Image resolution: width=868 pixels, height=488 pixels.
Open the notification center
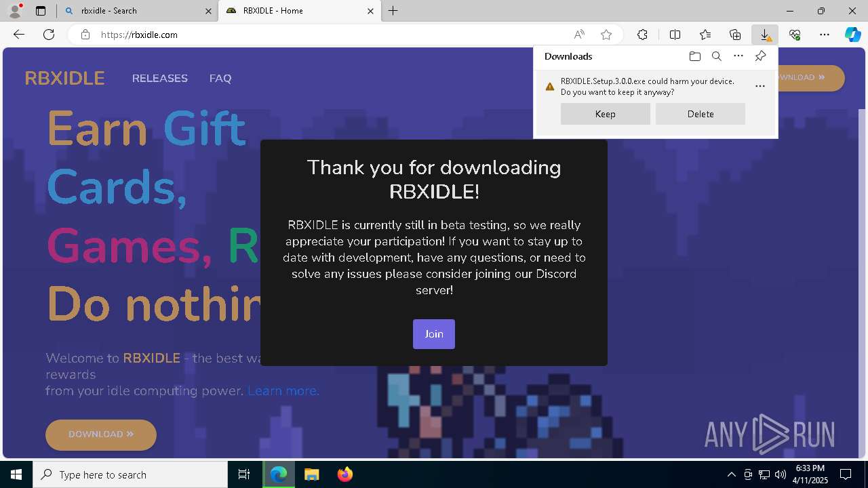846,474
